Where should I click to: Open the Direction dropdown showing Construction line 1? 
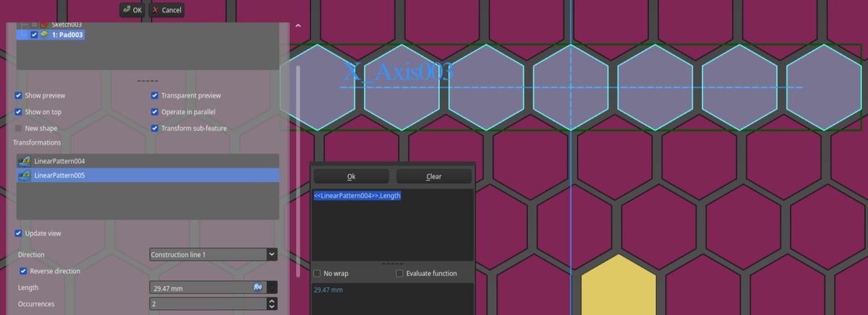213,254
